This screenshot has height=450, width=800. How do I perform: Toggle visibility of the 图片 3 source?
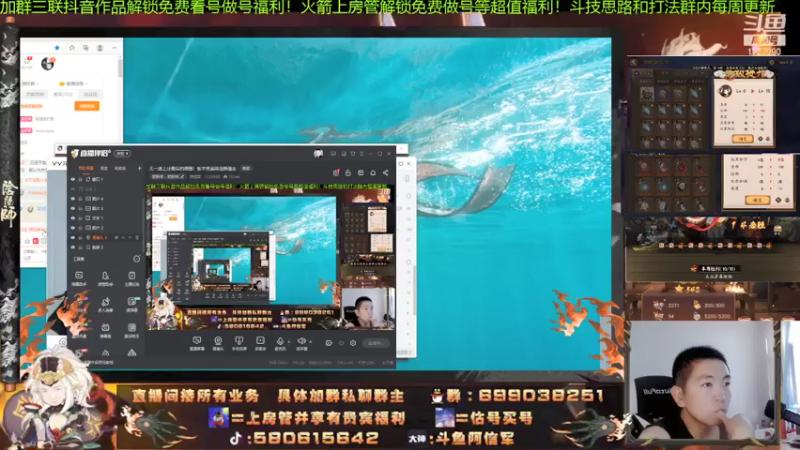pyautogui.click(x=73, y=209)
